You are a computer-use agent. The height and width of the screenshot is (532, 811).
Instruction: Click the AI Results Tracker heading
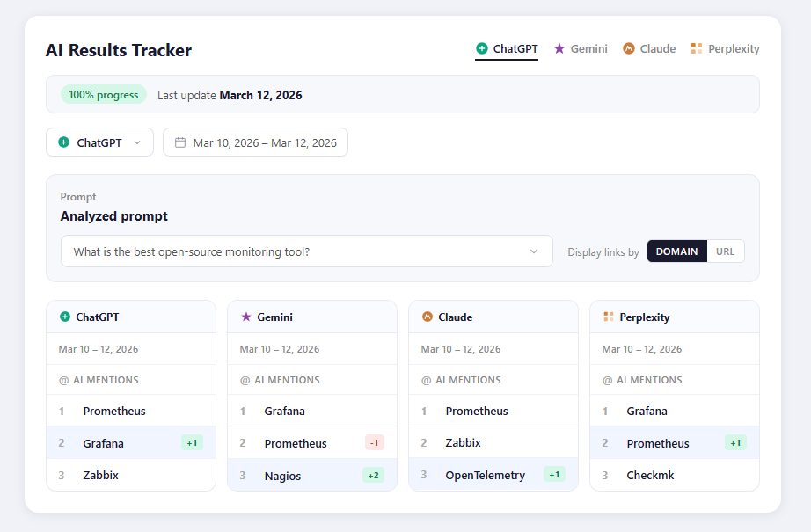tap(119, 50)
